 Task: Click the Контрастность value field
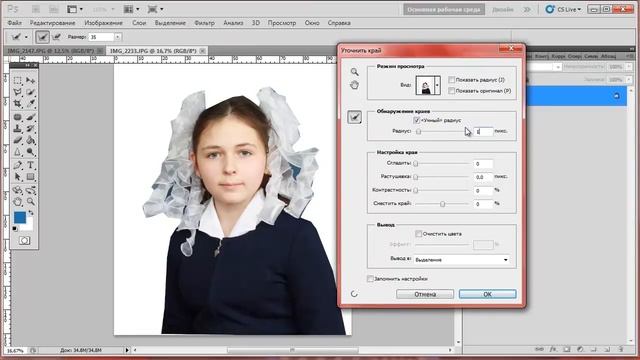pos(483,191)
